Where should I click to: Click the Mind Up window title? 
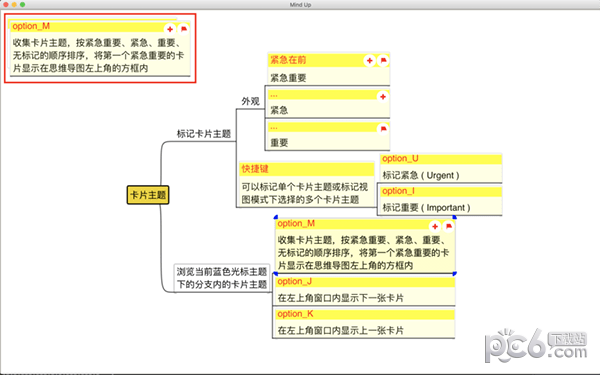click(x=300, y=5)
